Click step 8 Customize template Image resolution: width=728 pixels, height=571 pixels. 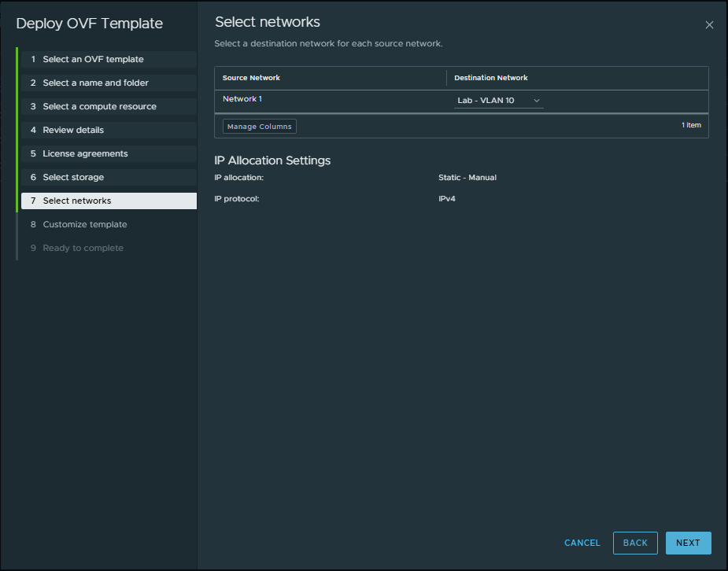(84, 224)
